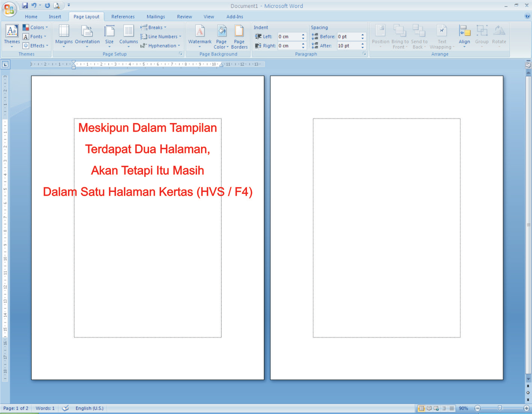Open the Mailings tab
This screenshot has width=532, height=414.
click(156, 17)
